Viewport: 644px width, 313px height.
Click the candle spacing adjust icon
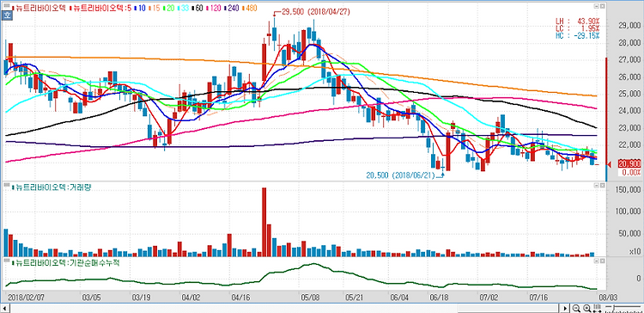click(x=597, y=308)
